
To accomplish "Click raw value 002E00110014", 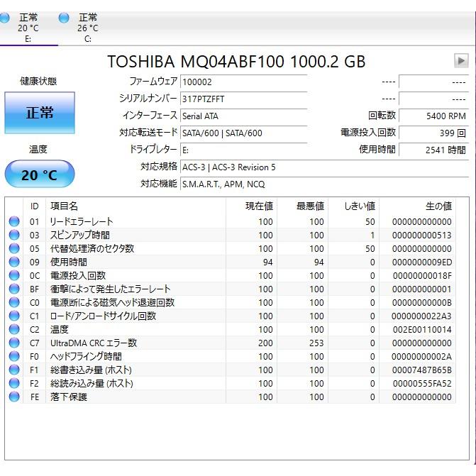I will pos(422,329).
